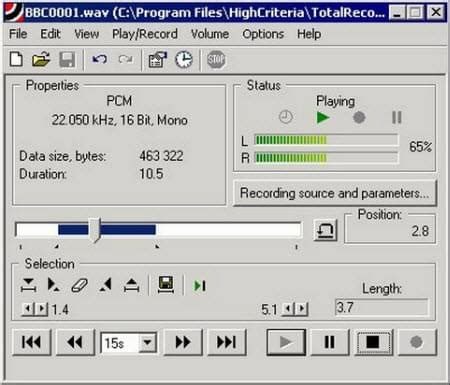Expand the 15s skip interval dropdown
The image size is (450, 385).
pyautogui.click(x=147, y=342)
